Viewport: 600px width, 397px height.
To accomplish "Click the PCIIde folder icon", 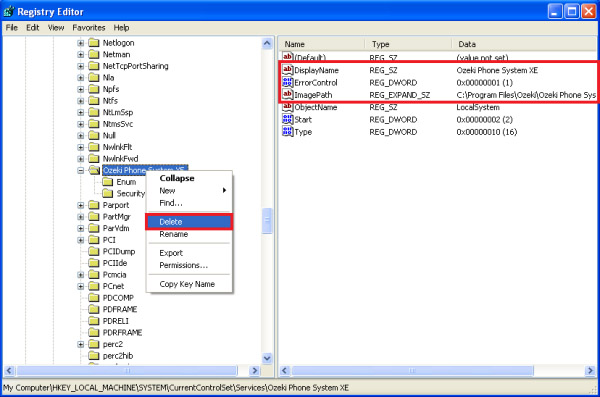I will 94,263.
